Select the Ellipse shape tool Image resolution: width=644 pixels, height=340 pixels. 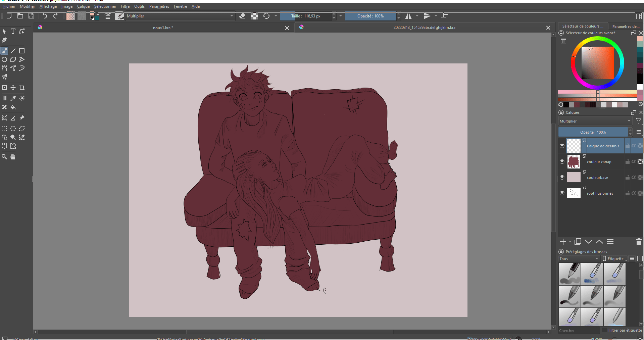4,59
